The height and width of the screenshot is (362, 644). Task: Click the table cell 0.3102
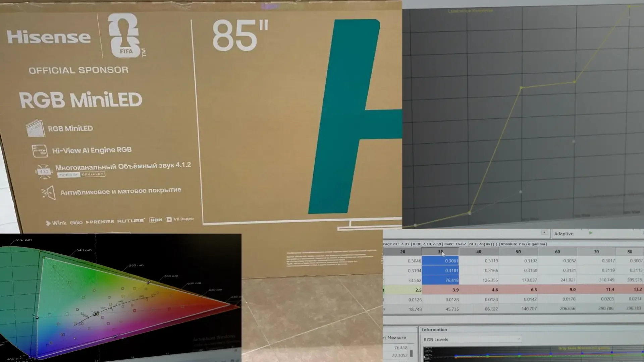(x=518, y=261)
